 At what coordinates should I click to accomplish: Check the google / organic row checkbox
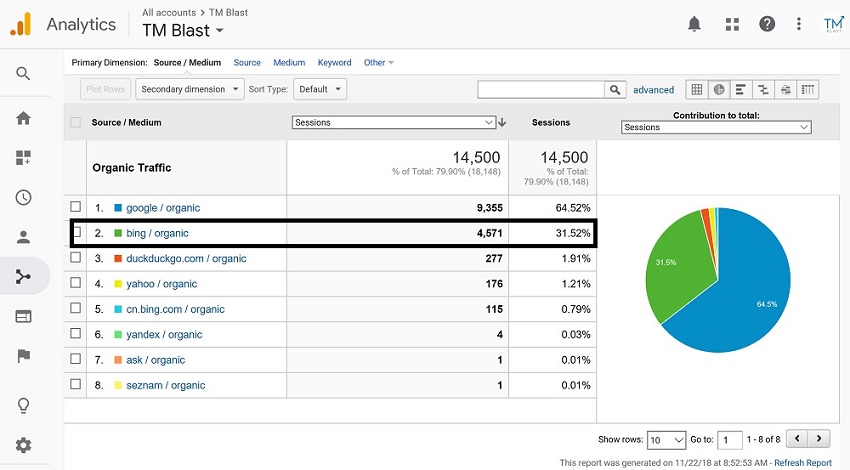[x=75, y=207]
